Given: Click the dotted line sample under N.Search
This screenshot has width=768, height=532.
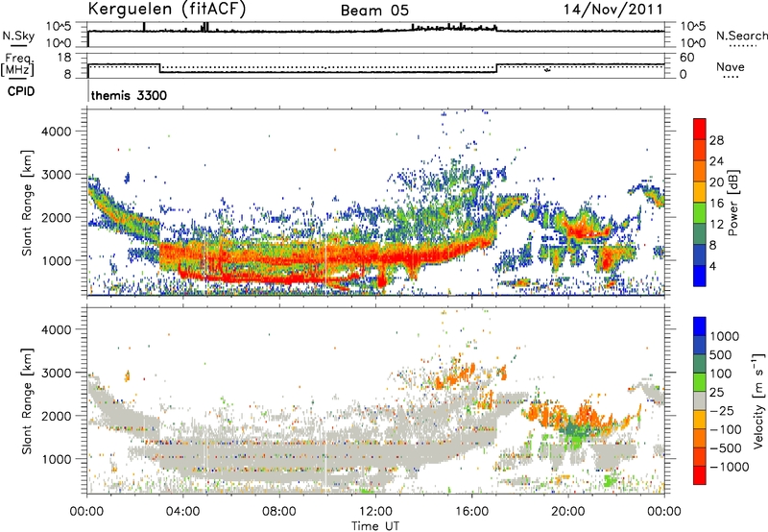Looking at the screenshot, I should point(743,46).
